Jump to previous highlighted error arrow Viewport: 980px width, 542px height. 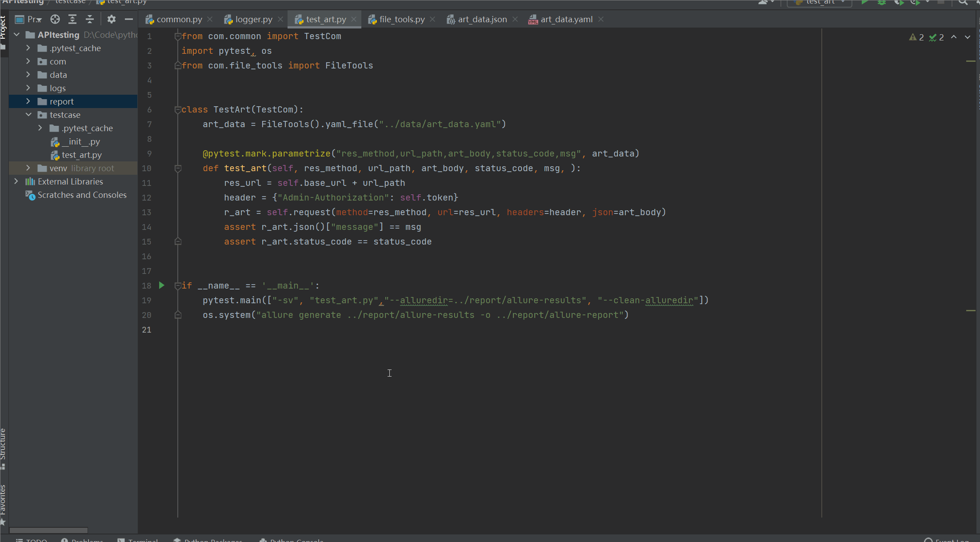coord(954,37)
